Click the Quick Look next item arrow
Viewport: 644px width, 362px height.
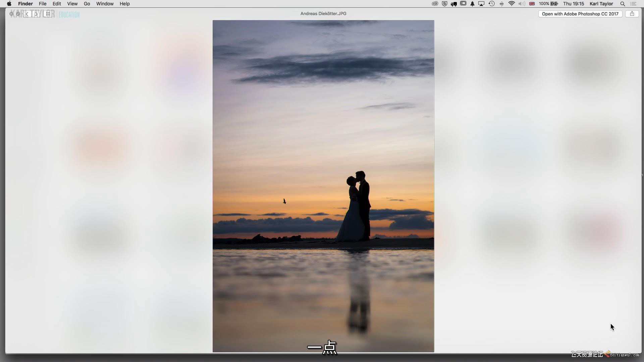[x=36, y=14]
